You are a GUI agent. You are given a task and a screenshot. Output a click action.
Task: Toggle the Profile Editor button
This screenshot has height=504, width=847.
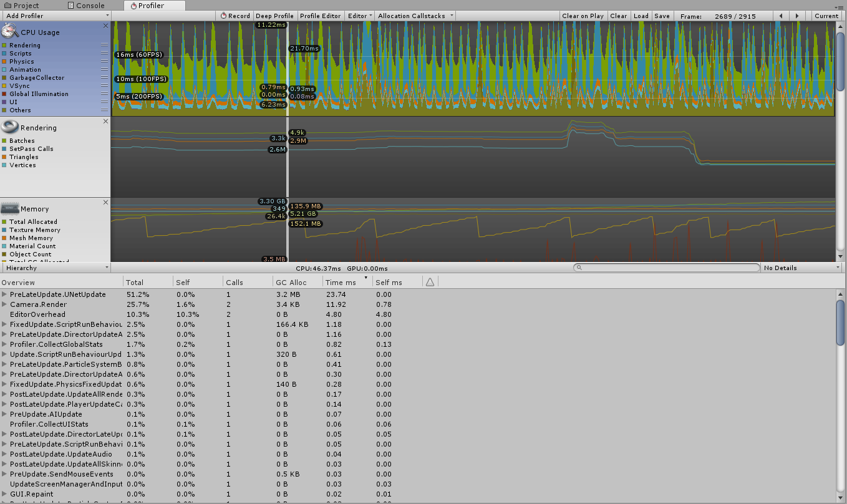321,16
